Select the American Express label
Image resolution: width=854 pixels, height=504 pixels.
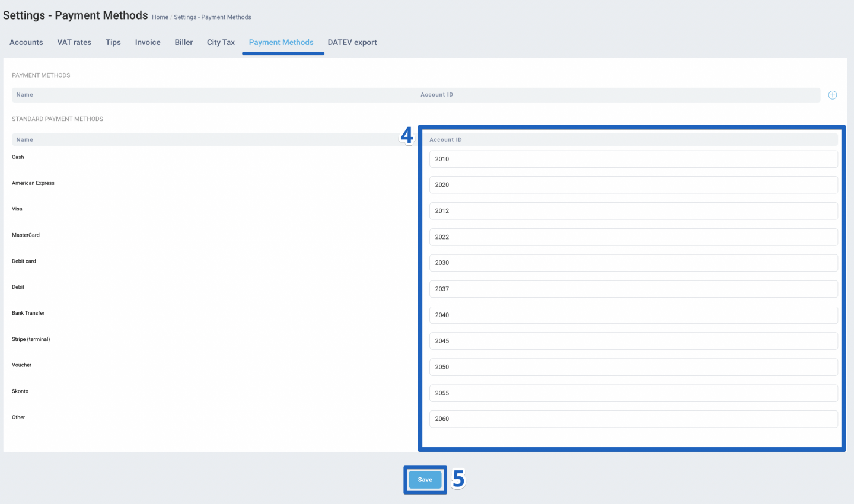[33, 183]
